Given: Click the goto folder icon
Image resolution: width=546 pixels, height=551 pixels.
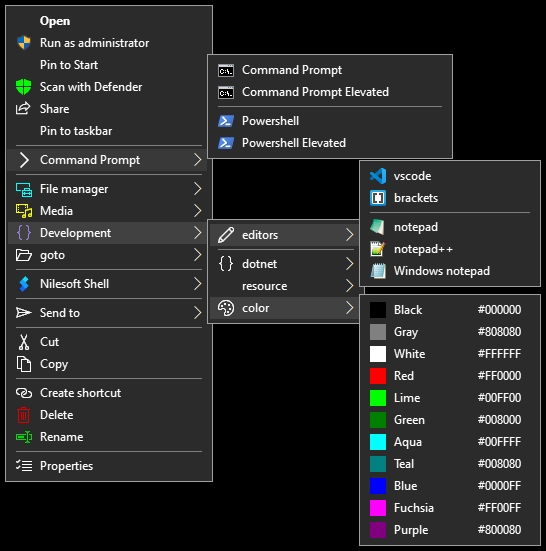Looking at the screenshot, I should click(24, 255).
